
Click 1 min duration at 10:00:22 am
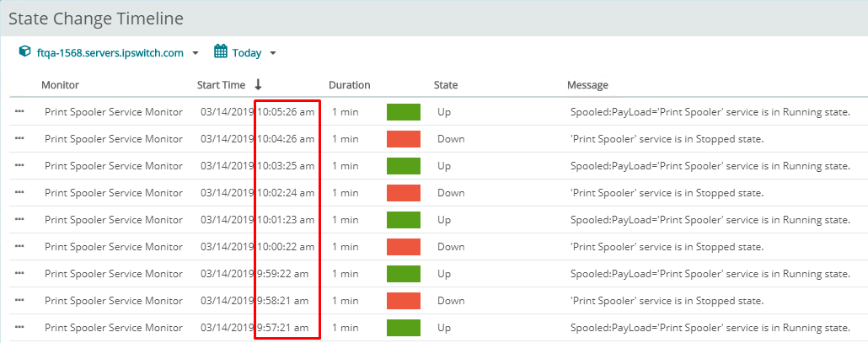tap(346, 247)
